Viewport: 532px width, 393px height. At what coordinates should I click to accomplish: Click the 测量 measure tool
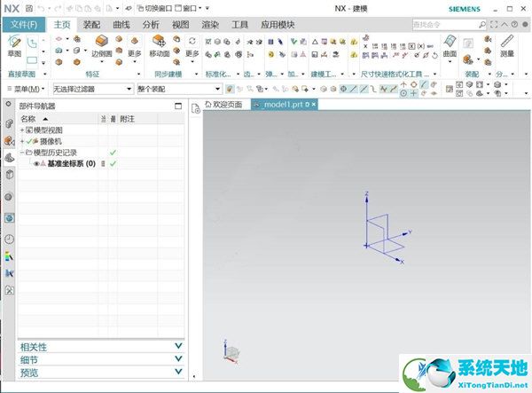tap(507, 46)
